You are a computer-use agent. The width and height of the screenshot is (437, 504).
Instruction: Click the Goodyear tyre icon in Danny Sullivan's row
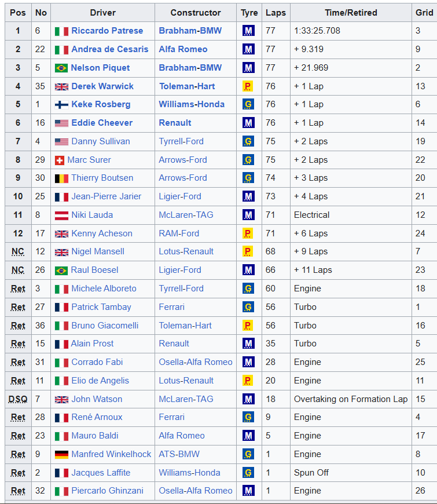click(248, 141)
